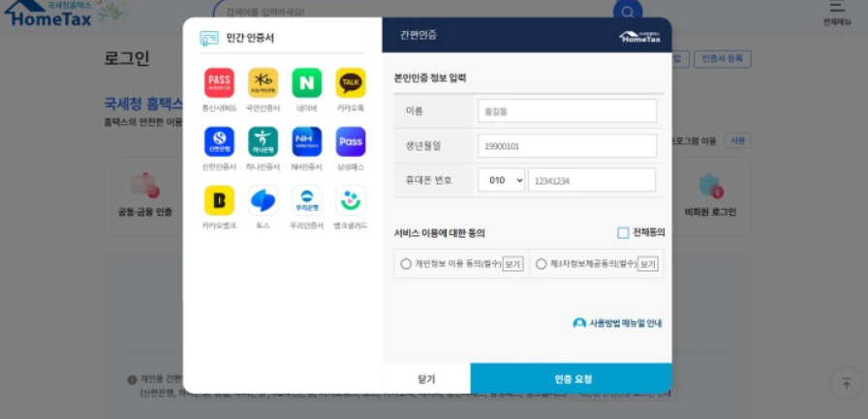
Task: Click the HomeTax logo in page header
Action: click(x=47, y=14)
